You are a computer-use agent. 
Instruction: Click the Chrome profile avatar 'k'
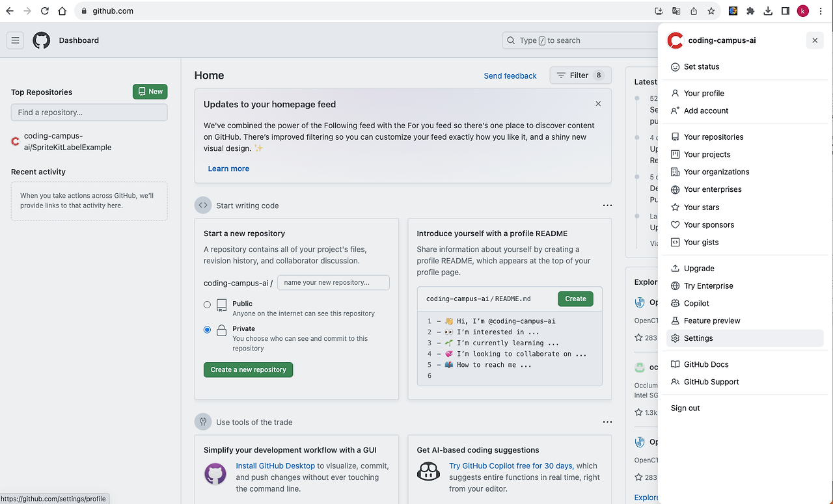pyautogui.click(x=803, y=11)
